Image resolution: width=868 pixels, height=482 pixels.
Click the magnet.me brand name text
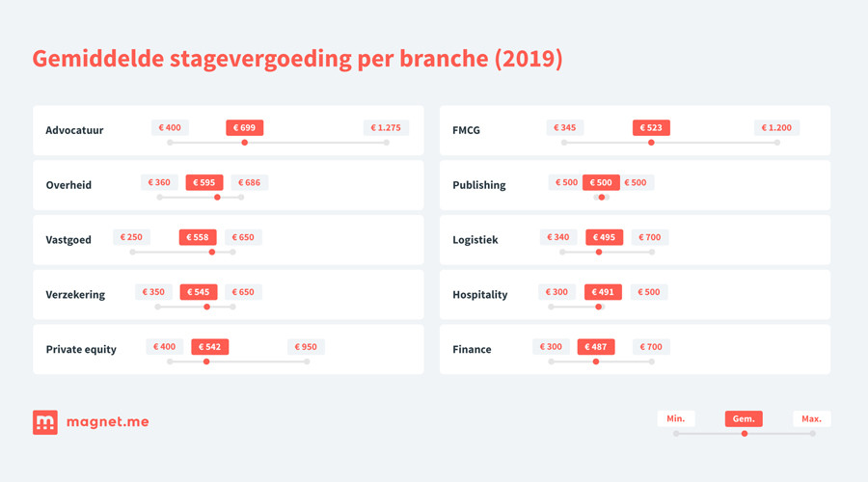(x=107, y=422)
